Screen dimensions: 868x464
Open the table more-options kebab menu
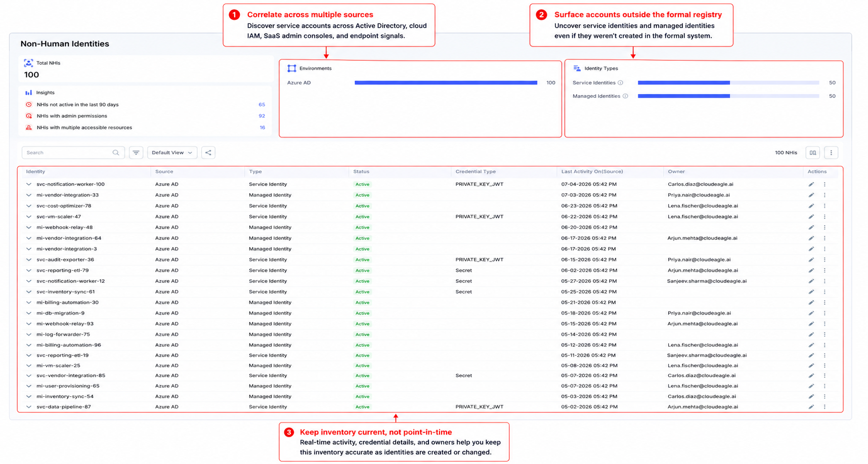(x=831, y=153)
